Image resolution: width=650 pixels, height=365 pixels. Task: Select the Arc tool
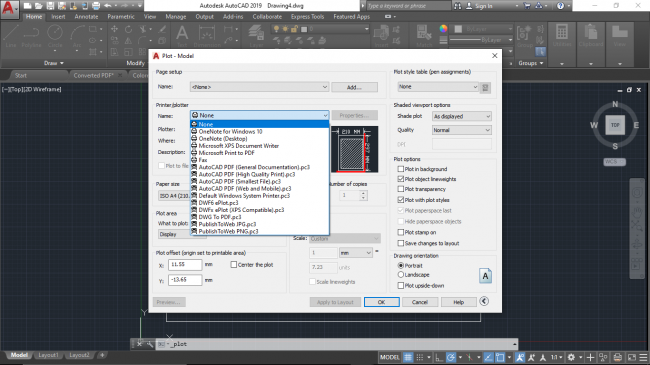coord(77,36)
